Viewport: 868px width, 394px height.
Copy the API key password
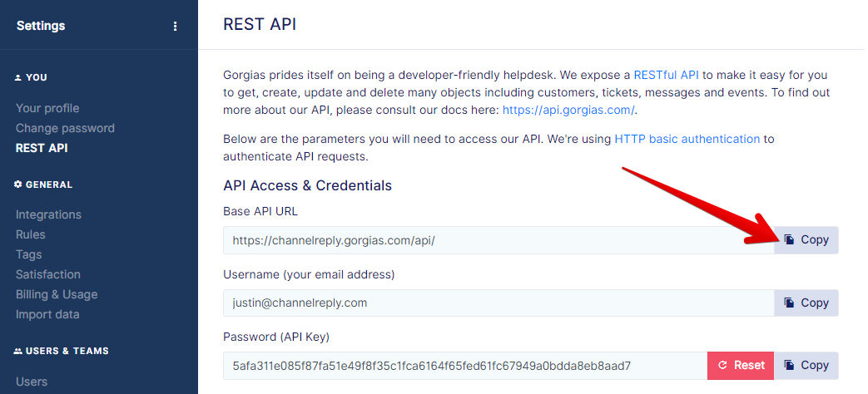(x=806, y=365)
